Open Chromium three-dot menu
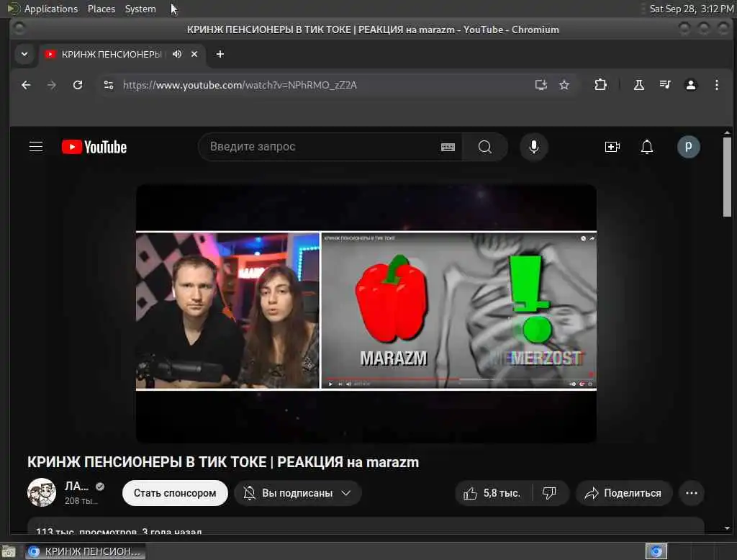737x560 pixels. point(716,85)
